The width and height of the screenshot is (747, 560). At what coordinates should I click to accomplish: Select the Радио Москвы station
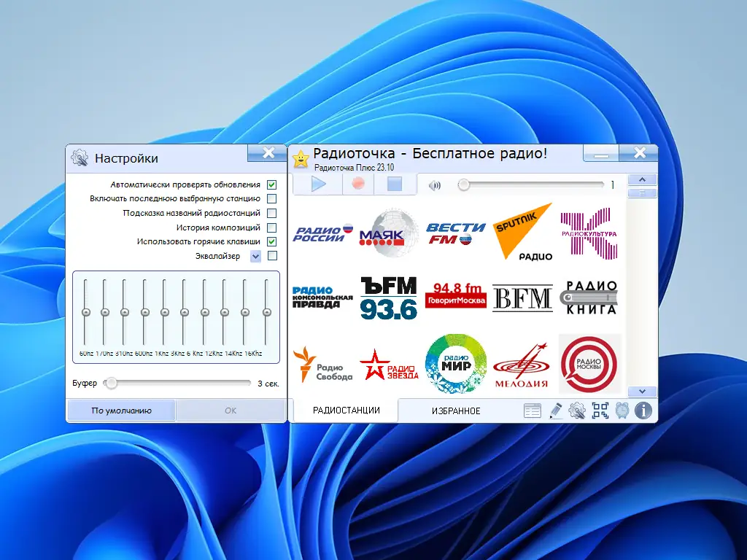point(589,364)
